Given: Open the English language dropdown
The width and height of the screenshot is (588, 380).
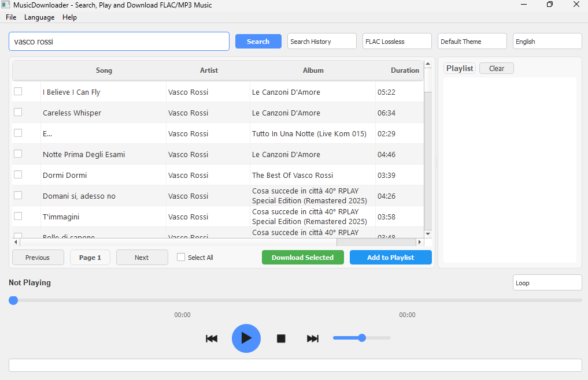Looking at the screenshot, I should click(x=547, y=41).
